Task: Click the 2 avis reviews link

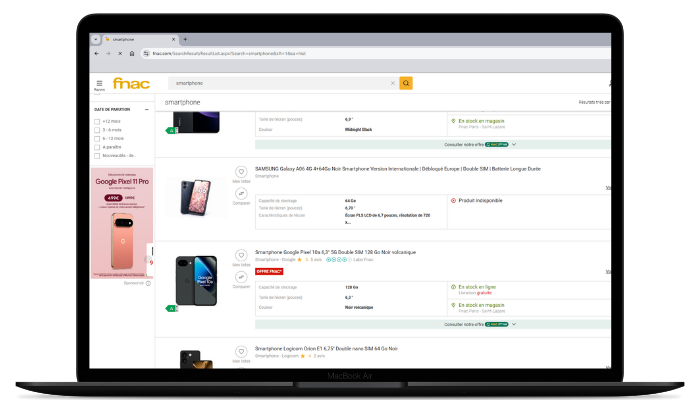Action: point(319,356)
